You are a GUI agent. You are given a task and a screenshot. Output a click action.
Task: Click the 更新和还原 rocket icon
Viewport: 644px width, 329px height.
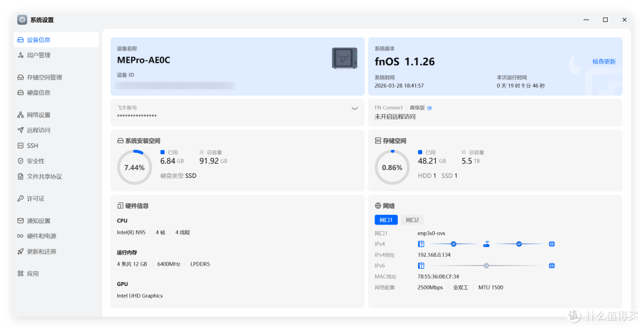tap(20, 251)
